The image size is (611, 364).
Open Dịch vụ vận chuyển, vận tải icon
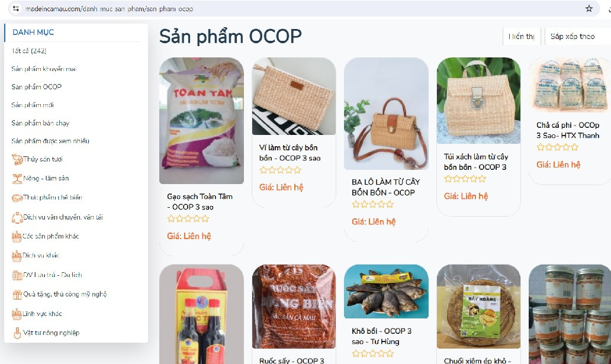click(17, 217)
